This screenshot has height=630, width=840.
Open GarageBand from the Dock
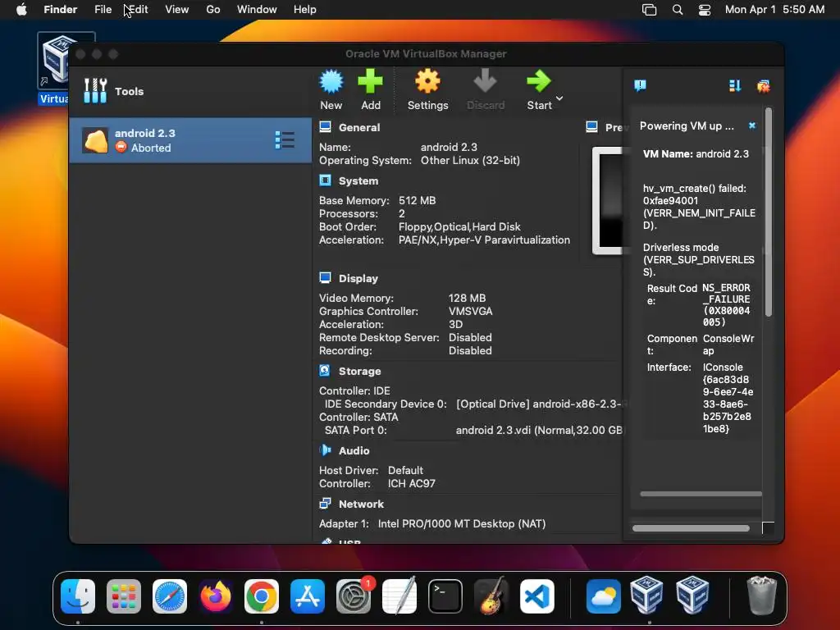coord(491,596)
